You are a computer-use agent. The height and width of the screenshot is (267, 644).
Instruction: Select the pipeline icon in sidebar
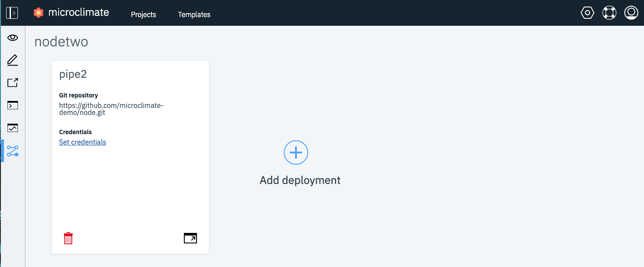pyautogui.click(x=13, y=151)
